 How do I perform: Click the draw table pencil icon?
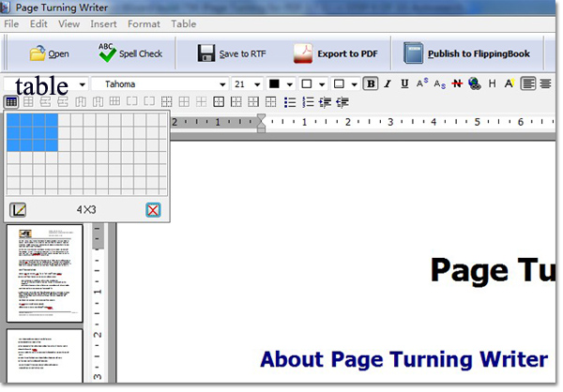click(18, 210)
